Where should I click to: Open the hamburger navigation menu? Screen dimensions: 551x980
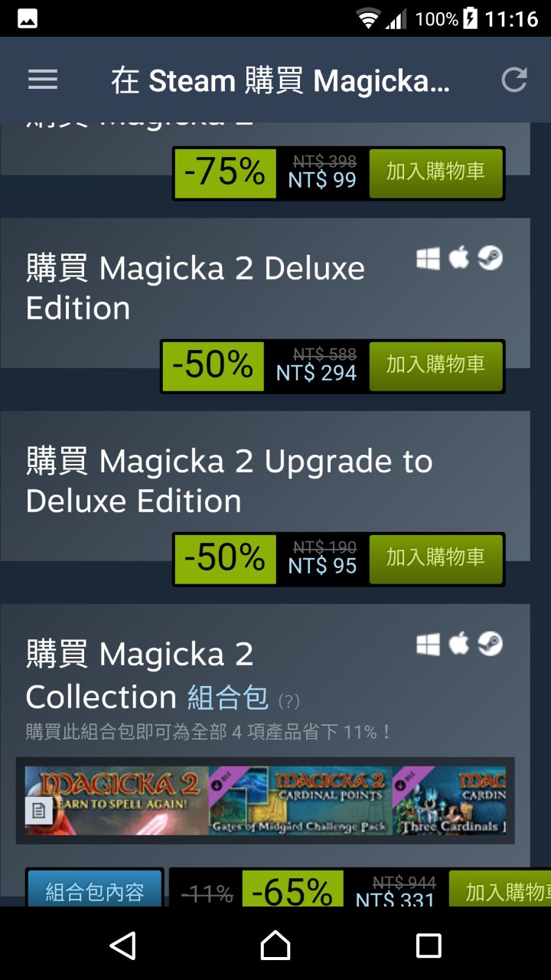pyautogui.click(x=43, y=80)
